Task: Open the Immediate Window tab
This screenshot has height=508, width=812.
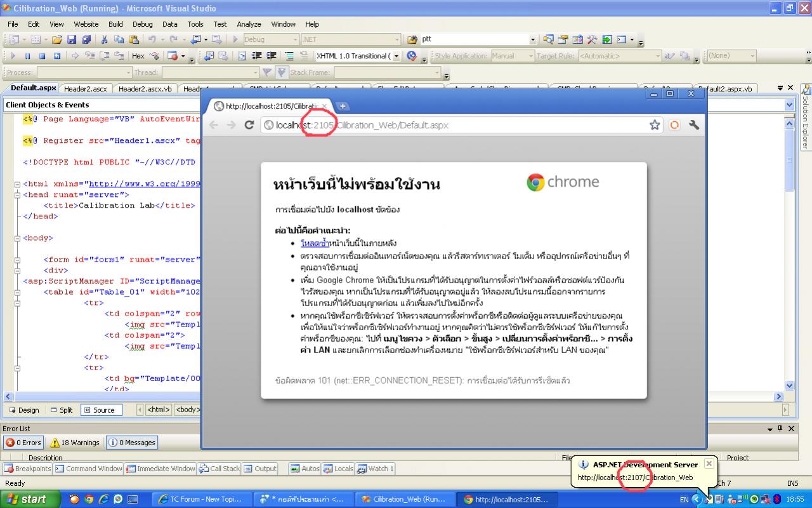Action: click(161, 469)
